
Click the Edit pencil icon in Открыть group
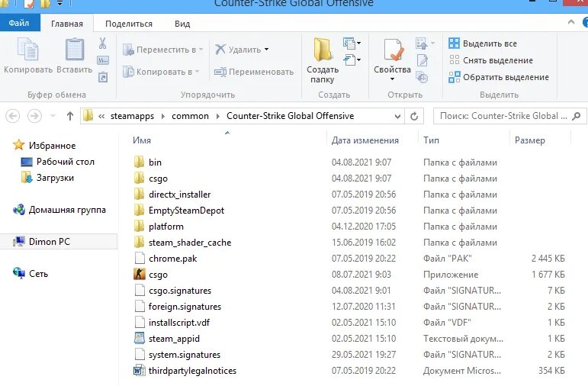point(423,60)
